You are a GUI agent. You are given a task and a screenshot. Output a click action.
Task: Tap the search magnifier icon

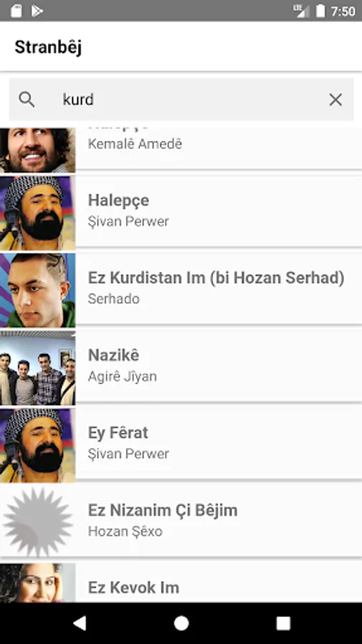26,99
